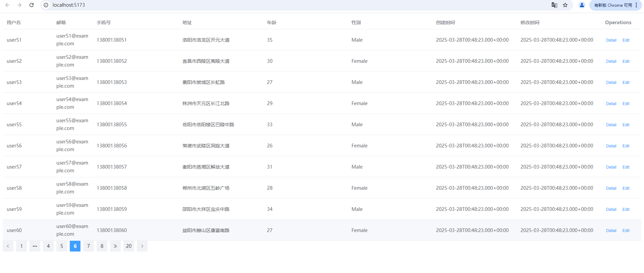The image size is (644, 273).
Task: Select the username cell user51
Action: (14, 40)
